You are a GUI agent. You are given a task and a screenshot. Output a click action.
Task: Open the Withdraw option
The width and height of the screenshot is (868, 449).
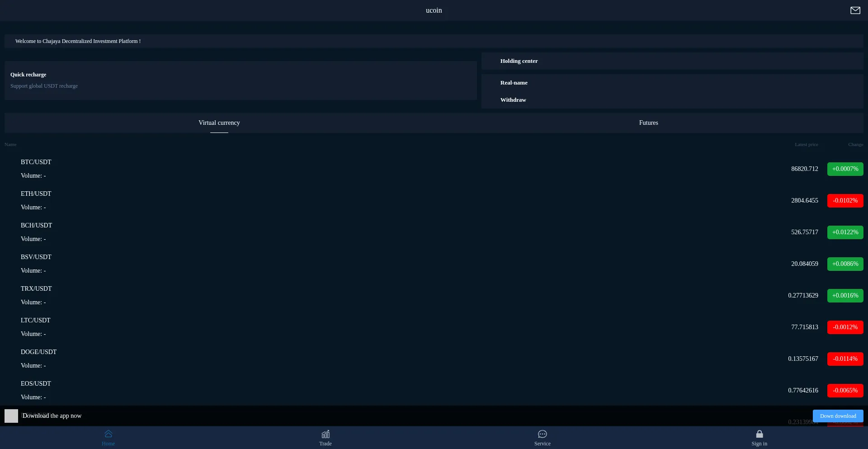pos(513,100)
